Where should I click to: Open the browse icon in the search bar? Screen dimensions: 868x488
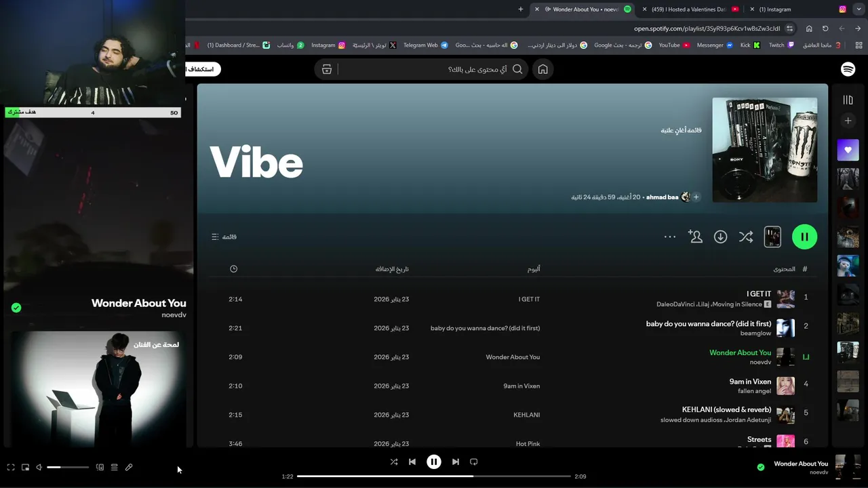click(327, 69)
